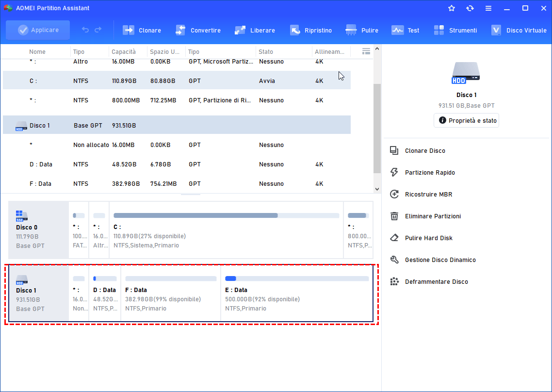Sort by the Spazio U... column header

coord(165,52)
